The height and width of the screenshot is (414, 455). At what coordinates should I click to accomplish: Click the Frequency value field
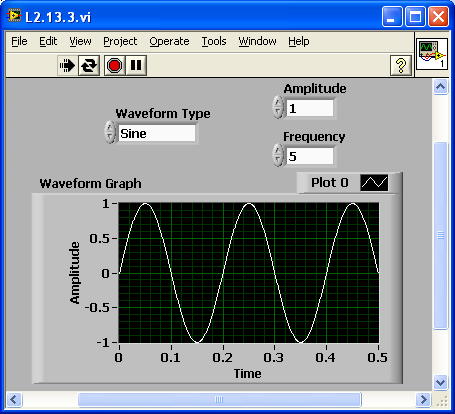click(310, 156)
